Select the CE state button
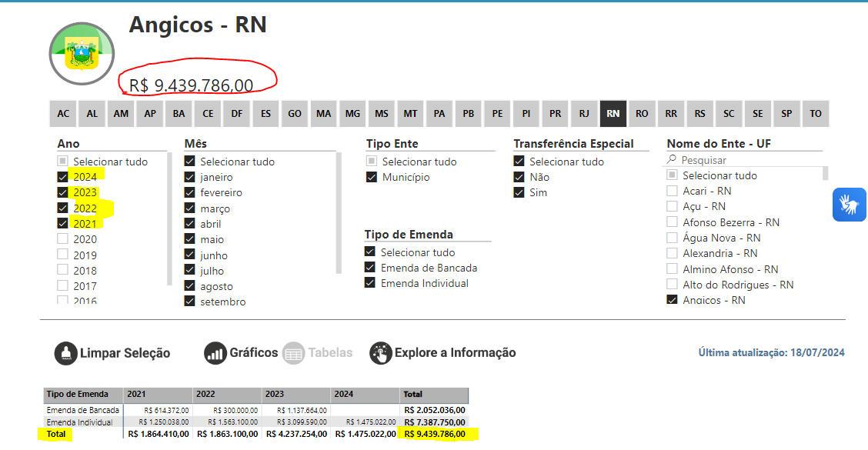Image resolution: width=868 pixels, height=450 pixels. 208,114
